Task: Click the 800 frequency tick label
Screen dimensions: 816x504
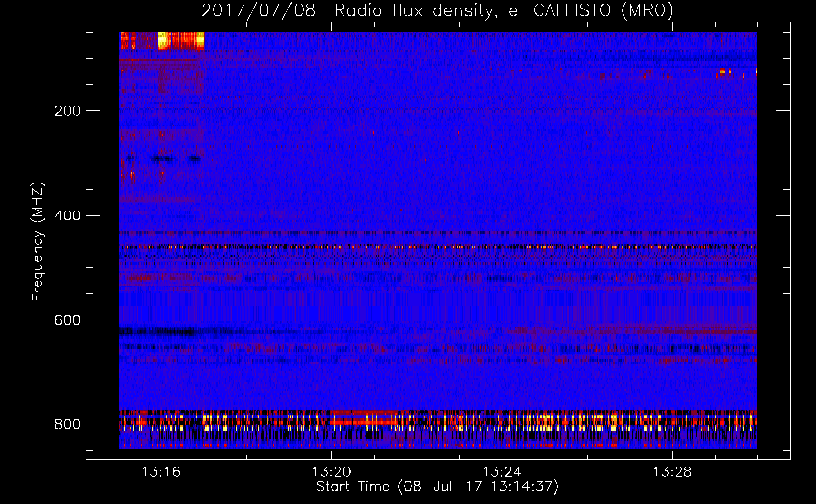Action: pyautogui.click(x=68, y=425)
